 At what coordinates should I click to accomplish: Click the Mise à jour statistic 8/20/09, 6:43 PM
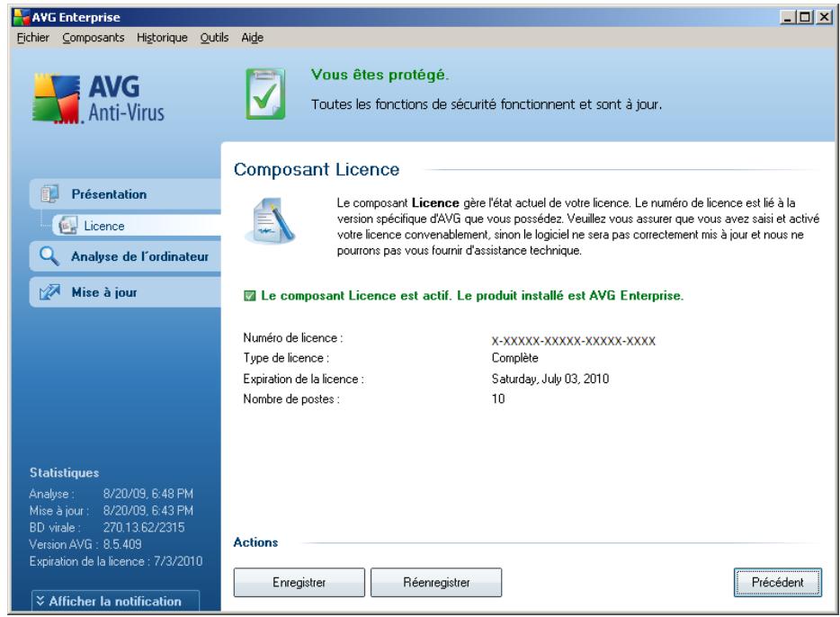tap(147, 510)
